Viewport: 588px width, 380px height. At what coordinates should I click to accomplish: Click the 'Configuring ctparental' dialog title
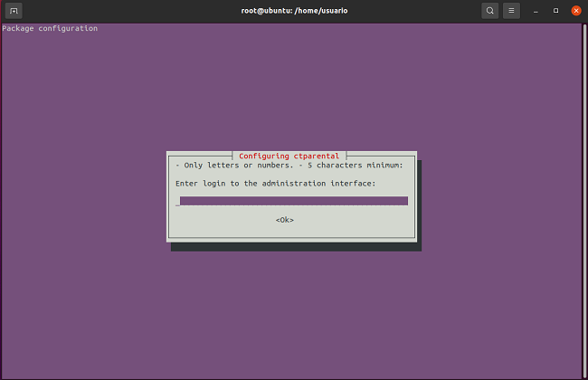tap(288, 156)
